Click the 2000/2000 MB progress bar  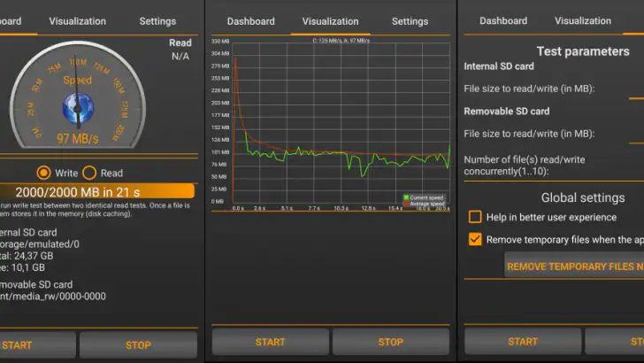[97, 191]
